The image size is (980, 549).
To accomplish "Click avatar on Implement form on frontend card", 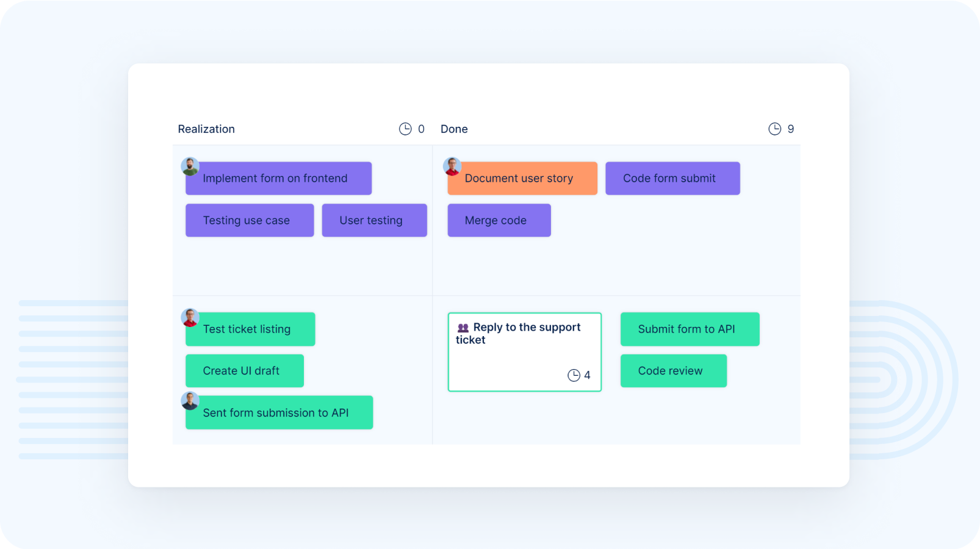I will coord(190,166).
